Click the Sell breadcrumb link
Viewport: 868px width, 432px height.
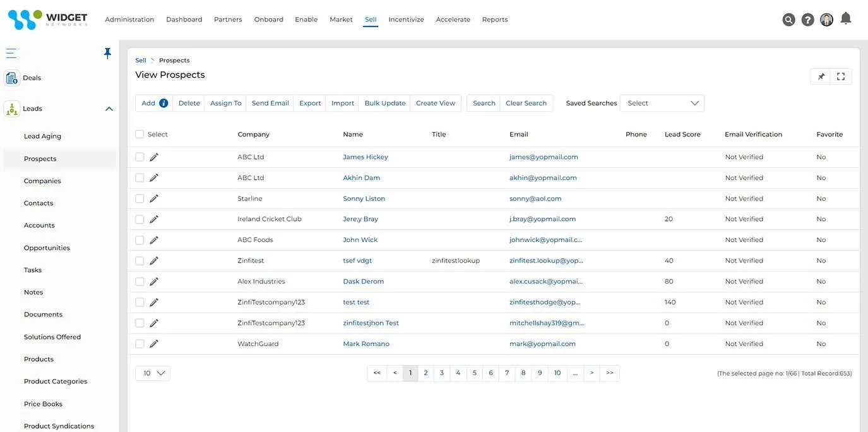coord(141,61)
